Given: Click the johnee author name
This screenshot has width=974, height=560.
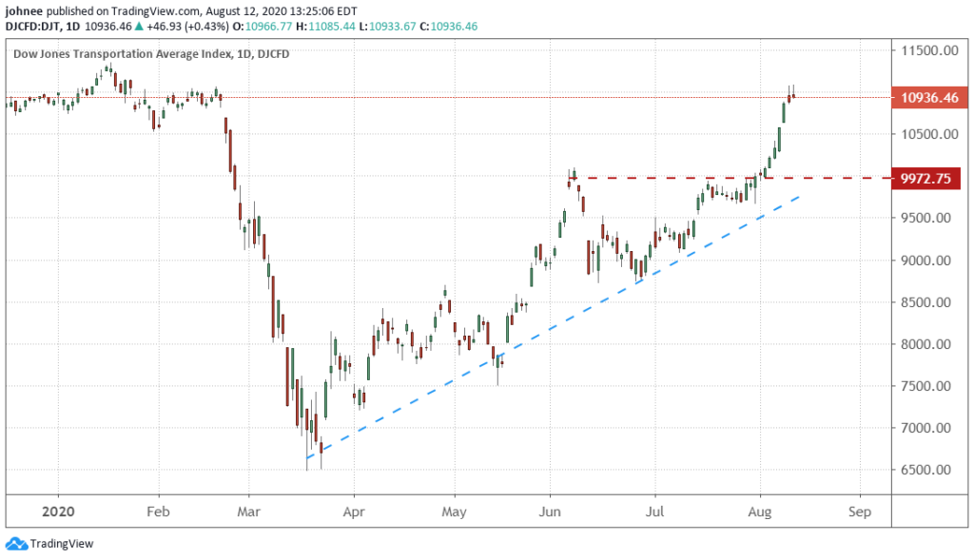Looking at the screenshot, I should [x=24, y=10].
